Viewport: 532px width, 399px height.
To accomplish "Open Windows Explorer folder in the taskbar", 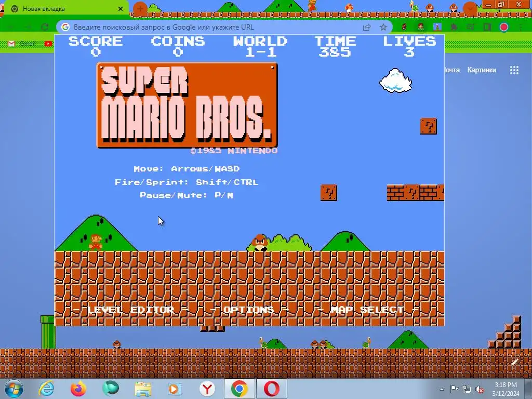I will [x=143, y=389].
